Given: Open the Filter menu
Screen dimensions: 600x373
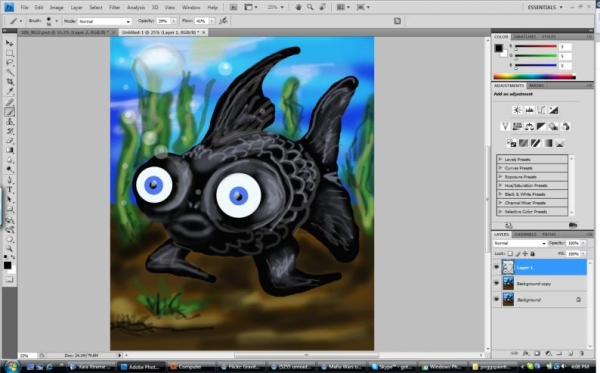Looking at the screenshot, I should tap(114, 7).
